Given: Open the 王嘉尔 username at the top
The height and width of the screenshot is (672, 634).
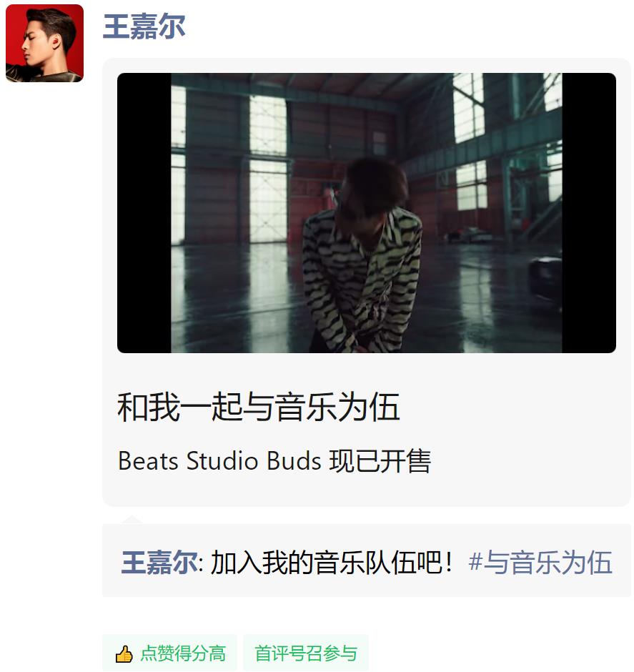Looking at the screenshot, I should (144, 26).
